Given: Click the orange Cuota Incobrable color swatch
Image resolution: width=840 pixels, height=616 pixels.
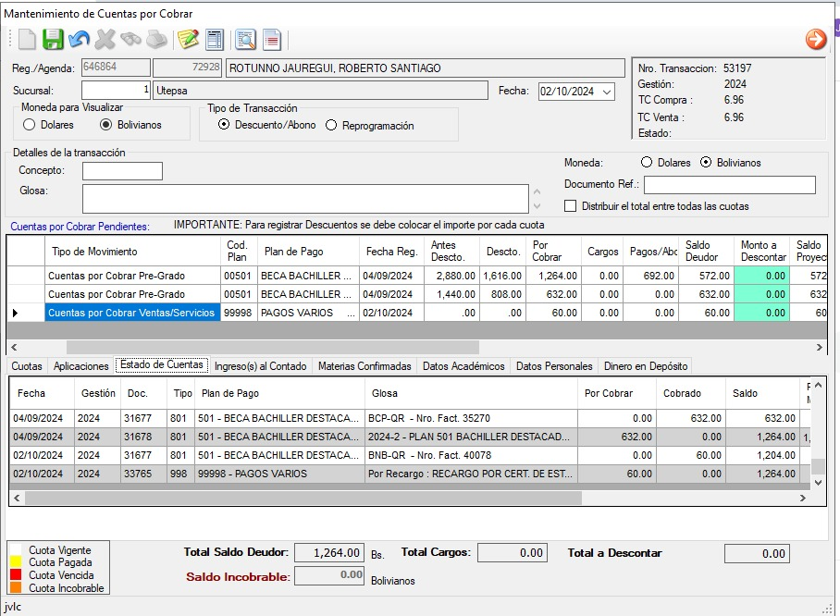Looking at the screenshot, I should coord(16,587).
